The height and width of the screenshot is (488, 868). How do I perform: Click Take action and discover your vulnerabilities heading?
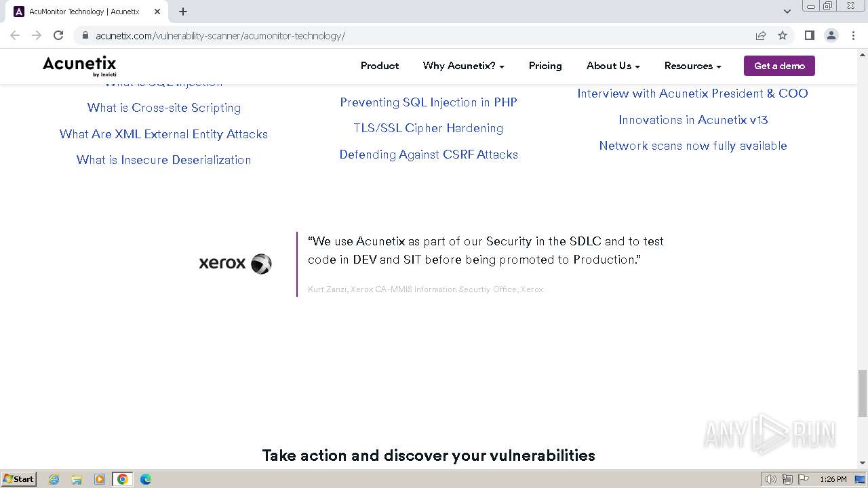429,455
